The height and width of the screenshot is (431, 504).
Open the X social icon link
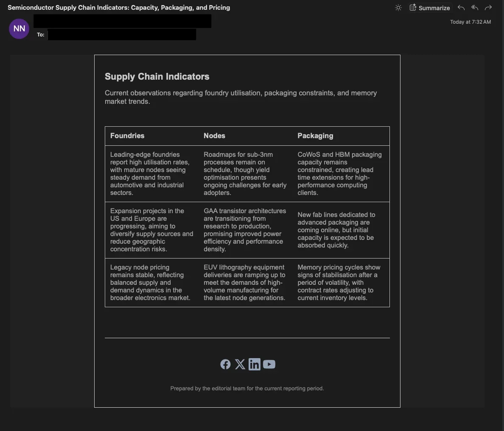coord(240,364)
